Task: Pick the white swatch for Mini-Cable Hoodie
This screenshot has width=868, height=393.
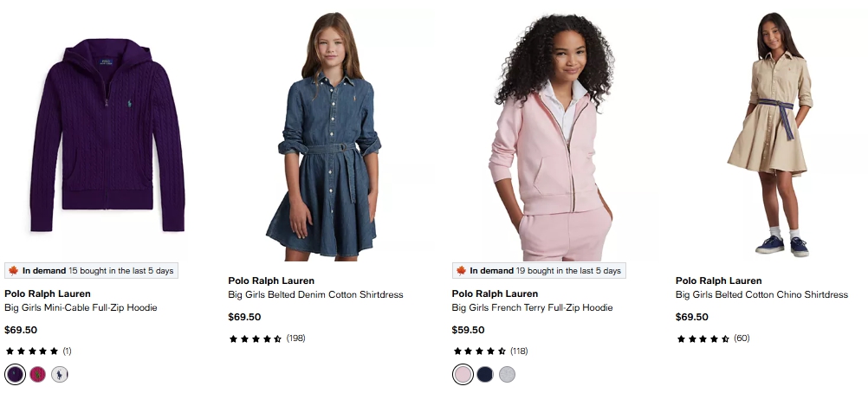Action: coord(60,374)
